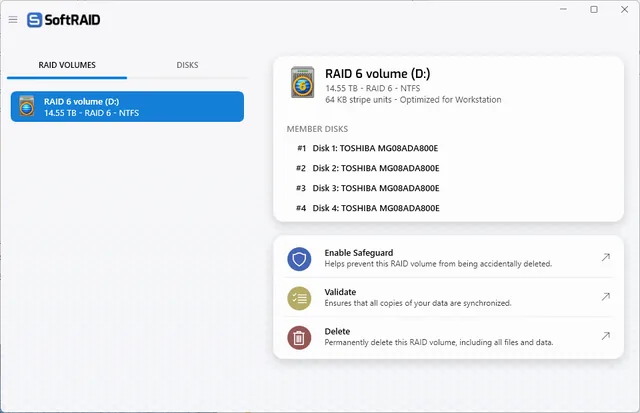
Task: Click the Delete volume option
Action: click(x=448, y=337)
